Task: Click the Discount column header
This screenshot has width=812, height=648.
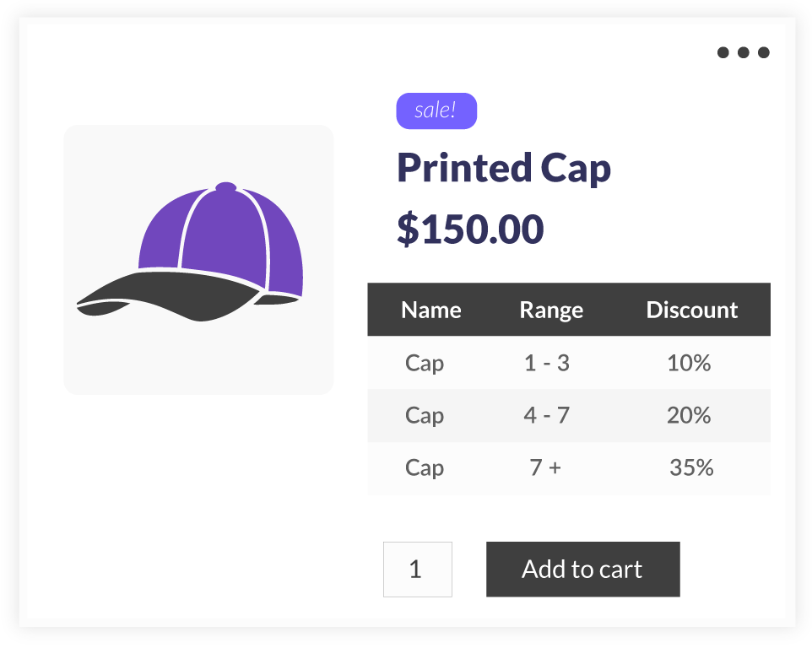Action: 692,310
